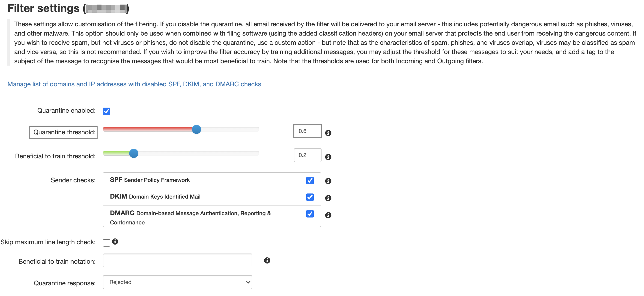
Task: Click the Quarantine enabled label
Action: 66,111
